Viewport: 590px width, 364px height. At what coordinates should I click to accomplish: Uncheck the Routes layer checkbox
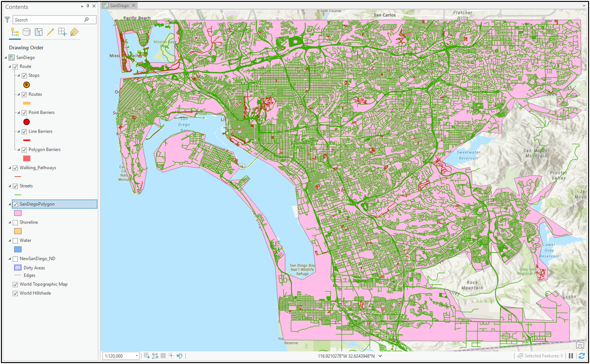coord(24,94)
